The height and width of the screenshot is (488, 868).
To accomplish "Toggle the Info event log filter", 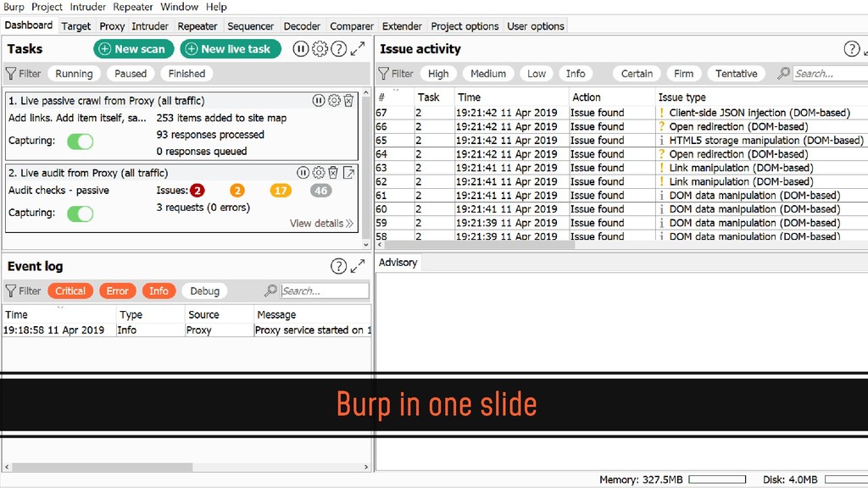I will (x=159, y=291).
